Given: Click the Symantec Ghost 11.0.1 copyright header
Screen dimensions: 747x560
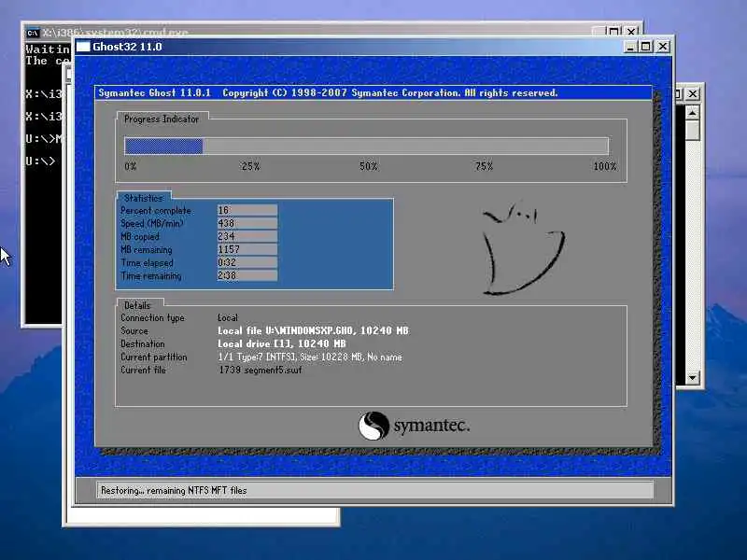Looking at the screenshot, I should 328,92.
